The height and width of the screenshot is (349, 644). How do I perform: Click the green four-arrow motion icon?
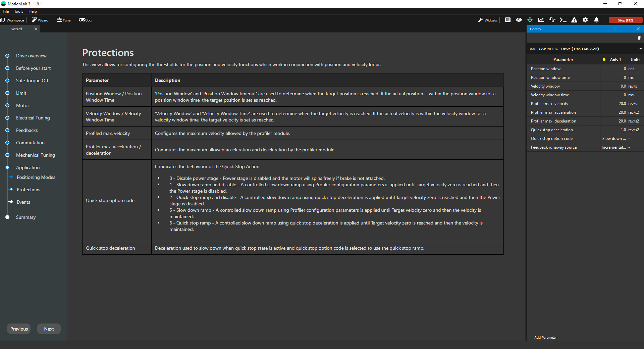530,20
